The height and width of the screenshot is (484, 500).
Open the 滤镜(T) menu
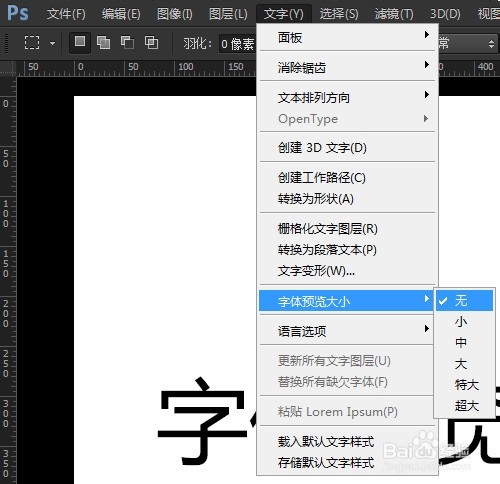tap(394, 14)
